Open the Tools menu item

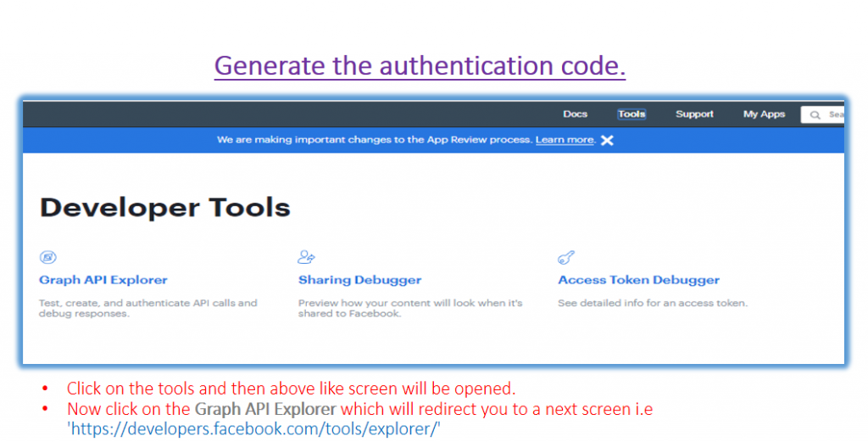tap(632, 114)
